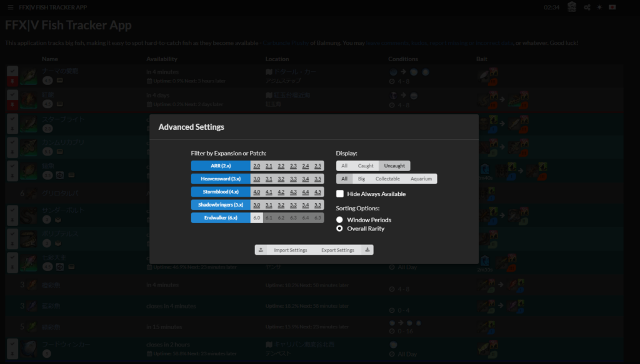640x364 pixels.
Task: Click the Japan flag language icon
Action: point(612,7)
